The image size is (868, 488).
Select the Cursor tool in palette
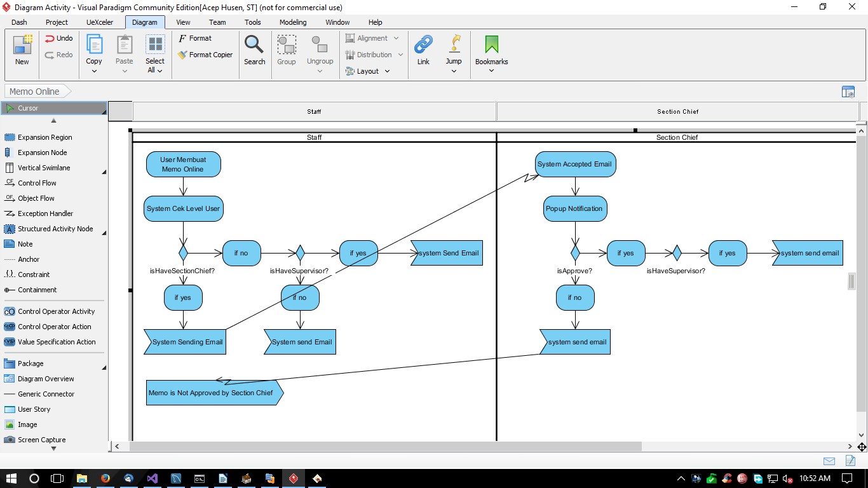pos(53,108)
